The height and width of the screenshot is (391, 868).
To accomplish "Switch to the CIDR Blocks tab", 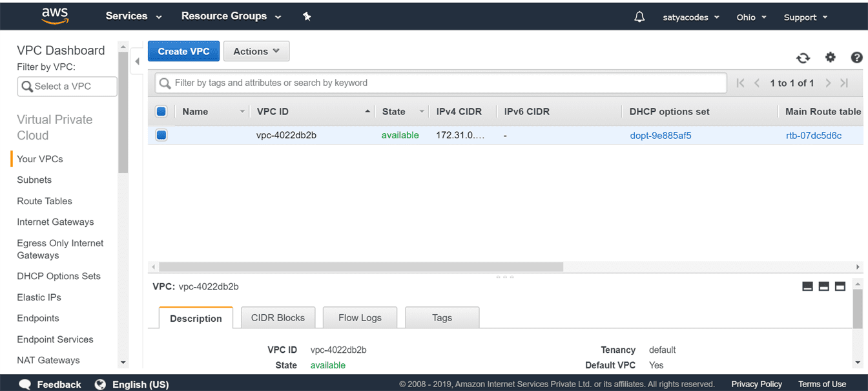I will click(278, 317).
